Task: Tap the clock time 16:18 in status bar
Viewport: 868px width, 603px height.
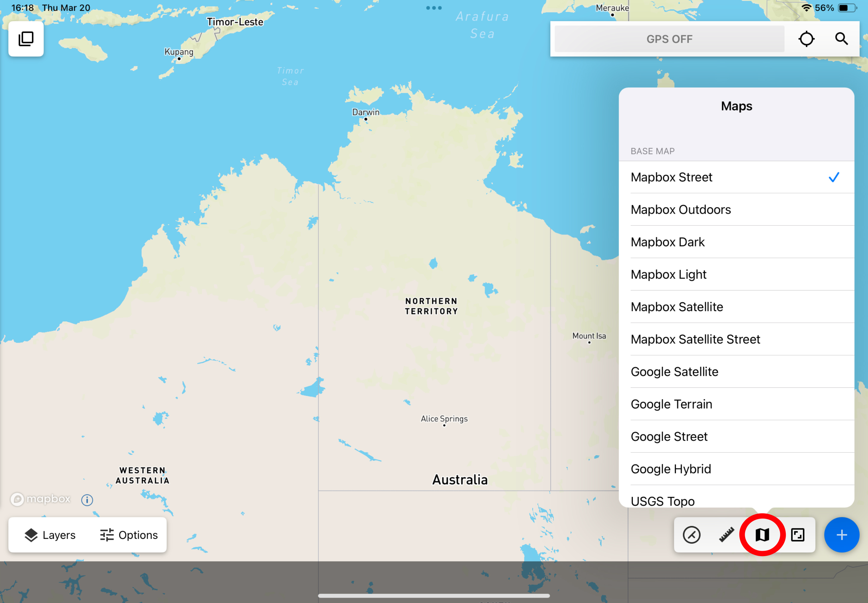Action: coord(22,8)
